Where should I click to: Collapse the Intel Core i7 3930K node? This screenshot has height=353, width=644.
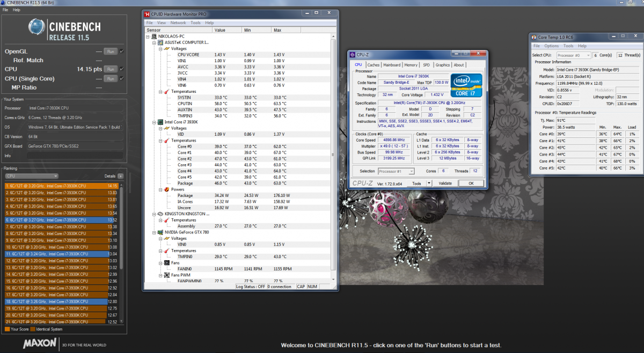tap(153, 122)
